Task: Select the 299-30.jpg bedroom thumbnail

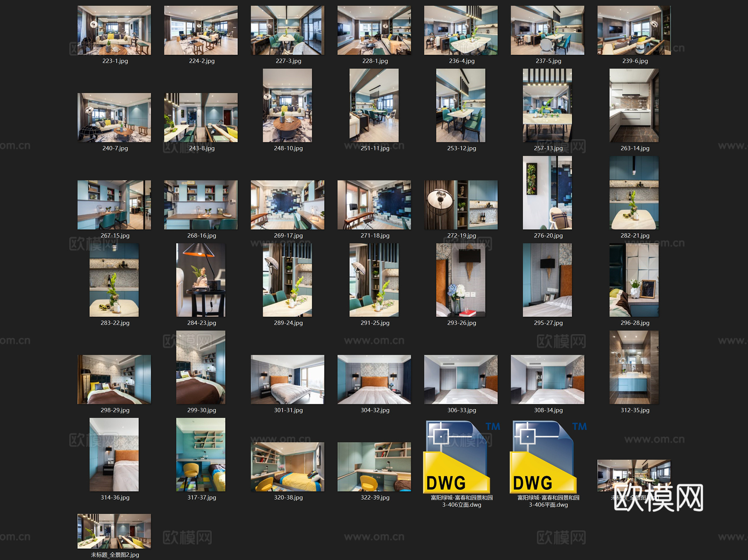Action: [x=201, y=368]
